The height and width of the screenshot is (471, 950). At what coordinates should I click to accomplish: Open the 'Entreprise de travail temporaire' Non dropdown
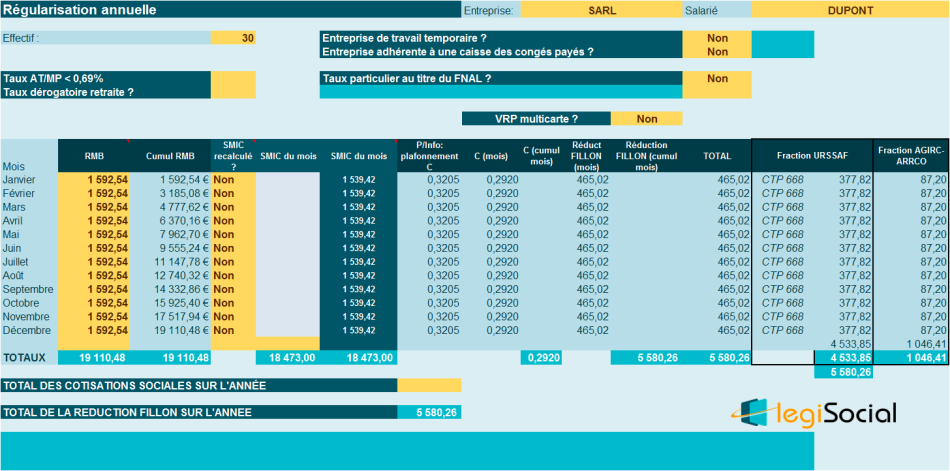(716, 38)
